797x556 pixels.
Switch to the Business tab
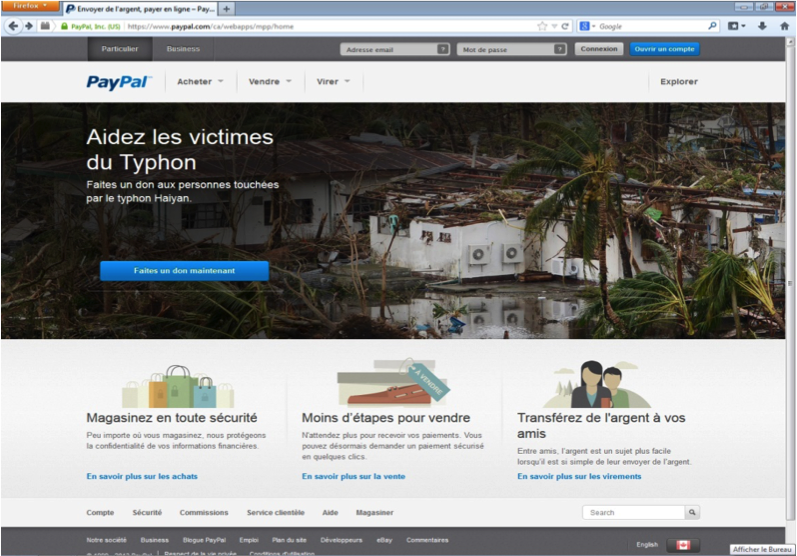(183, 49)
